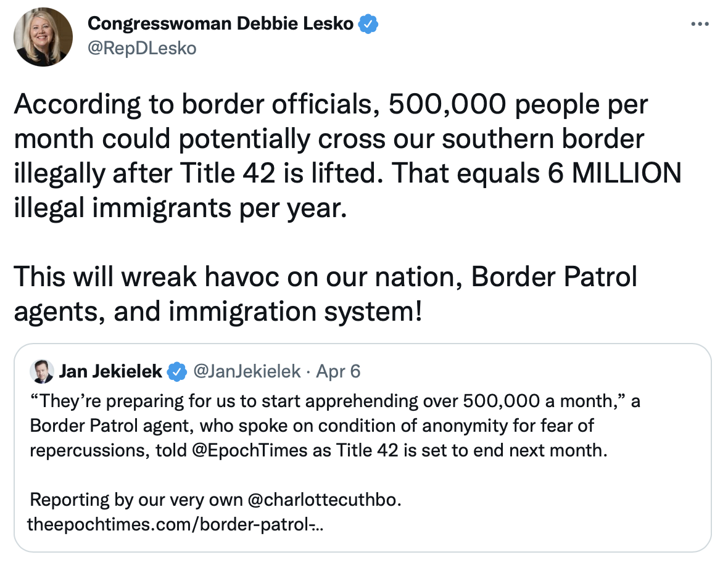Open the Congresswoman Debbie Lesko display name
Image resolution: width=728 pixels, height=565 pixels.
tap(221, 24)
